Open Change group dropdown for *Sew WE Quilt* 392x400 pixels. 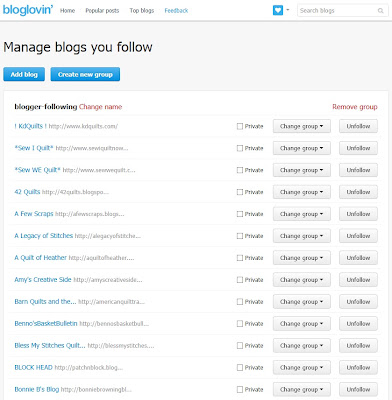302,170
